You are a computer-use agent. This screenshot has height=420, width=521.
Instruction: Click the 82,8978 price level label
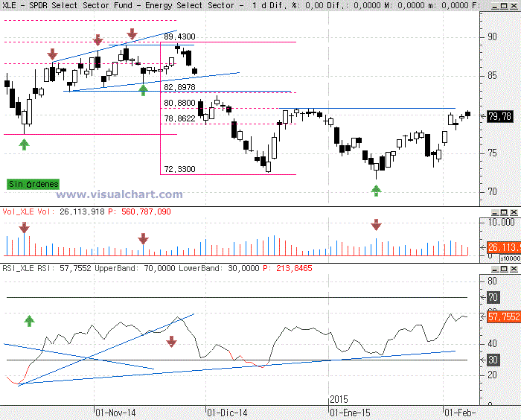pyautogui.click(x=179, y=87)
